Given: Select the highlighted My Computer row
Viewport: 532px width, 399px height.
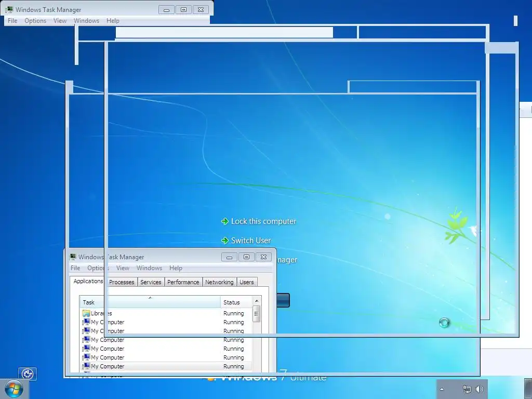Looking at the screenshot, I should (x=166, y=366).
